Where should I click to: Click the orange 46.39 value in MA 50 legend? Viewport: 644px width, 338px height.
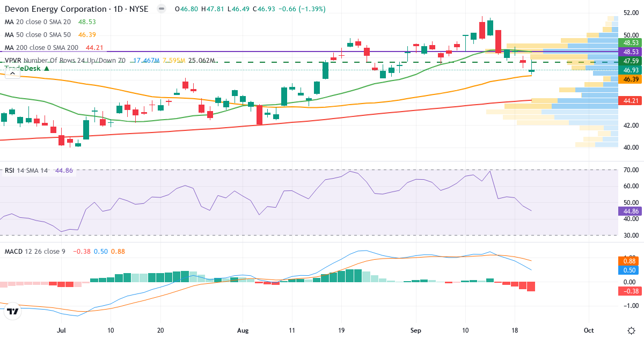pos(87,34)
